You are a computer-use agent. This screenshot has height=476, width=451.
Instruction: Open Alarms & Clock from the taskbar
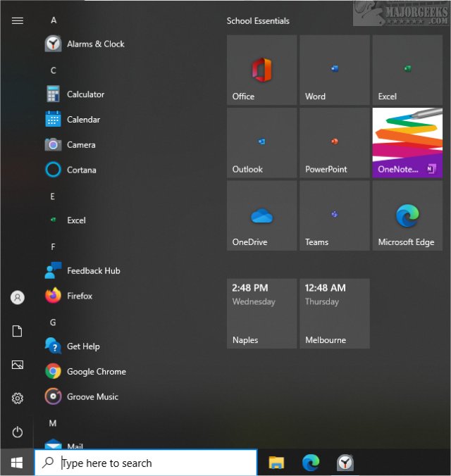(x=345, y=463)
